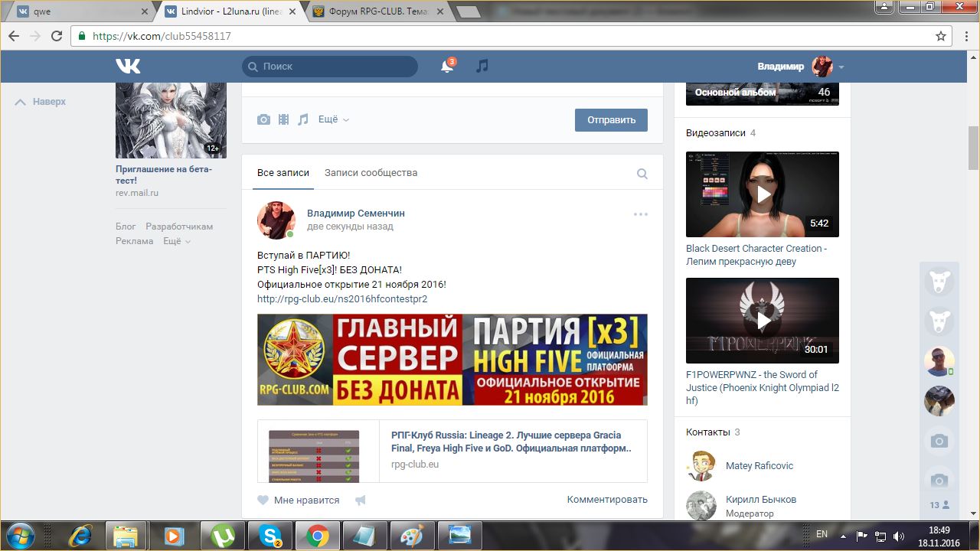Open uTorrent from taskbar
Screen dimensions: 980x551
click(x=223, y=536)
